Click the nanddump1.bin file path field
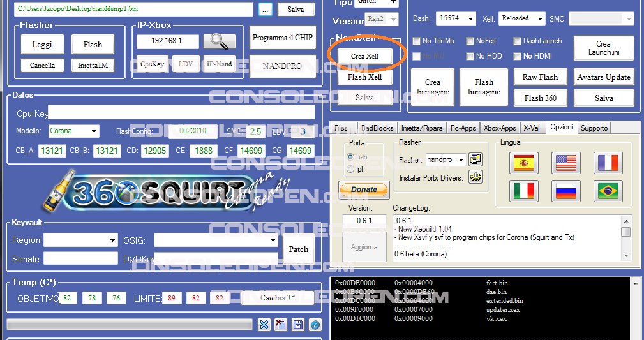 point(134,9)
